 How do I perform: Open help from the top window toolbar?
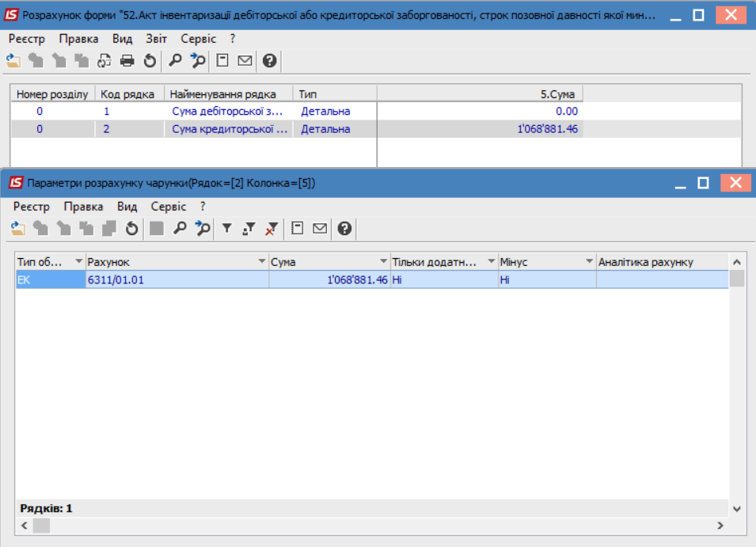point(269,61)
